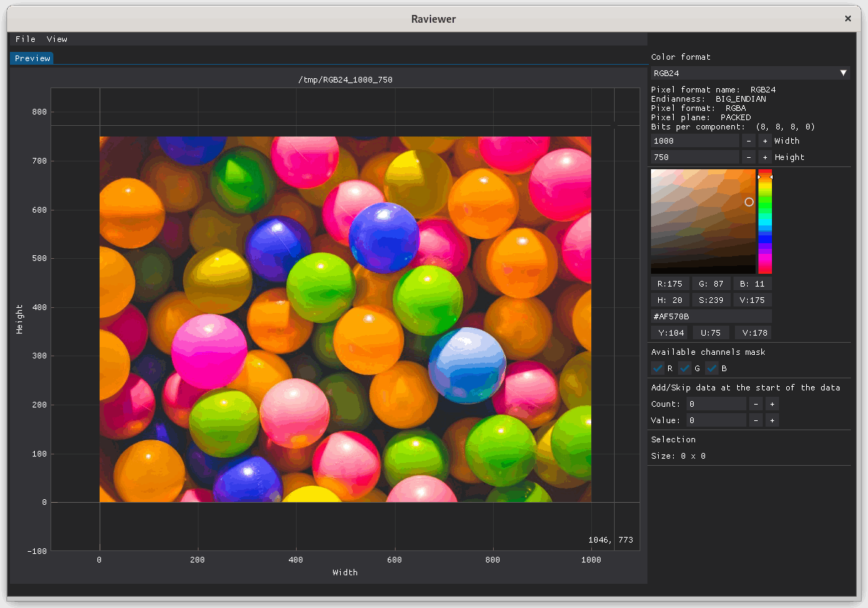The width and height of the screenshot is (868, 608).
Task: Uncheck the G channel in channels mask
Action: pos(684,368)
